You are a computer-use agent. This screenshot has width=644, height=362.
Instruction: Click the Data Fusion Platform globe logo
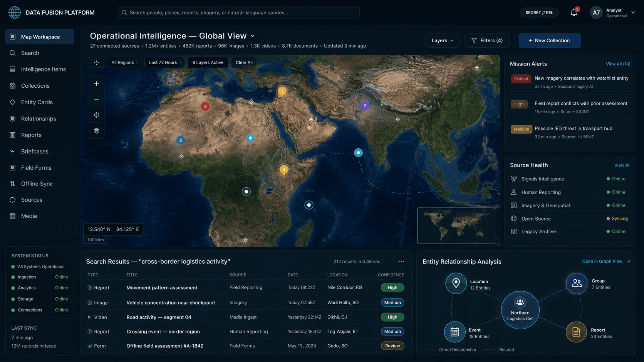[x=15, y=12]
